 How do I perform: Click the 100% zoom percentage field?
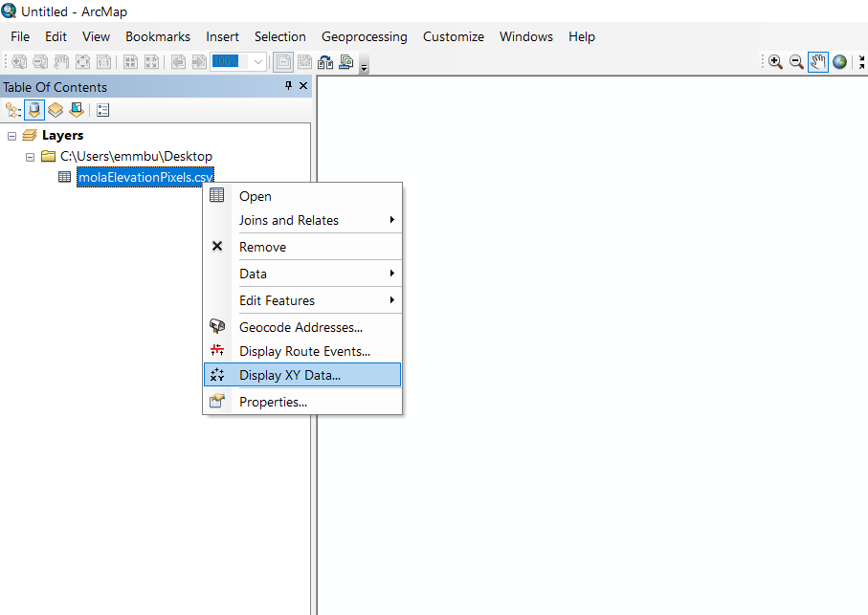coord(231,62)
